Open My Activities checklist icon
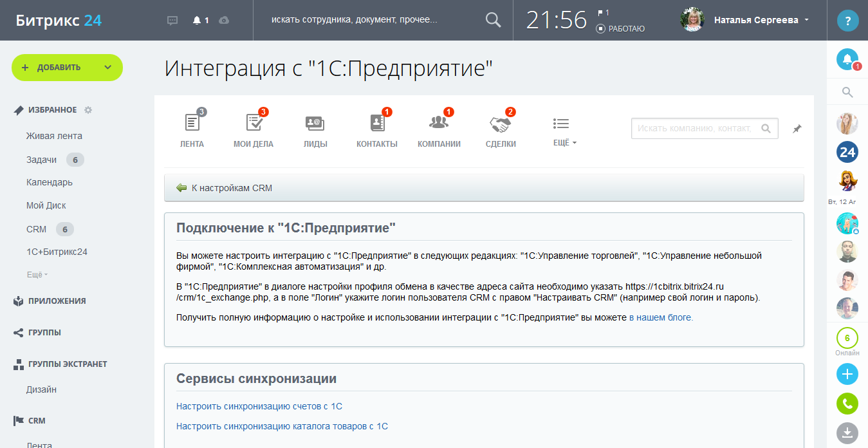Screen dimensions: 868x448 [x=253, y=123]
